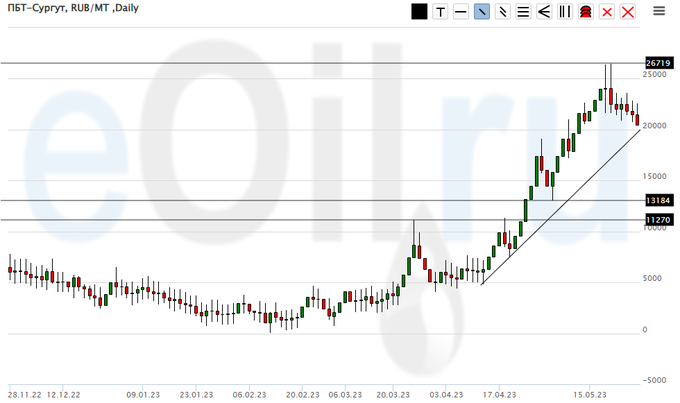Click the 28.11.22 date axis label
The width and height of the screenshot is (680, 403).
[25, 394]
